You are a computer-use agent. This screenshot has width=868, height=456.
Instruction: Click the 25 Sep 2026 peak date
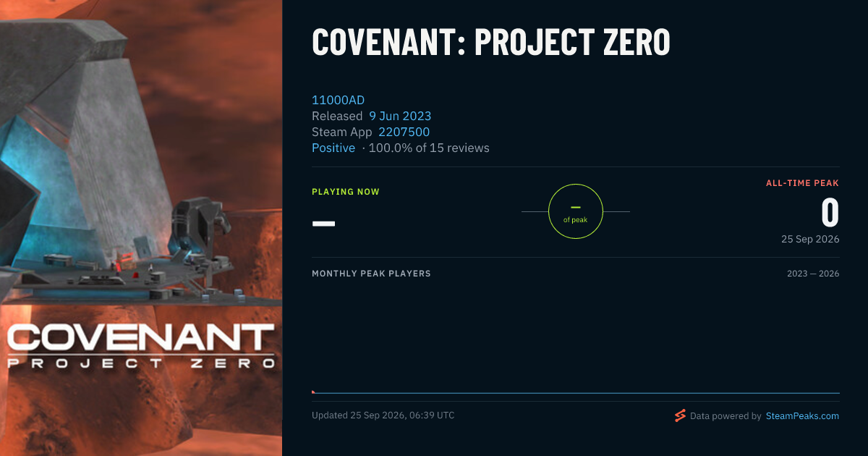[x=810, y=239]
